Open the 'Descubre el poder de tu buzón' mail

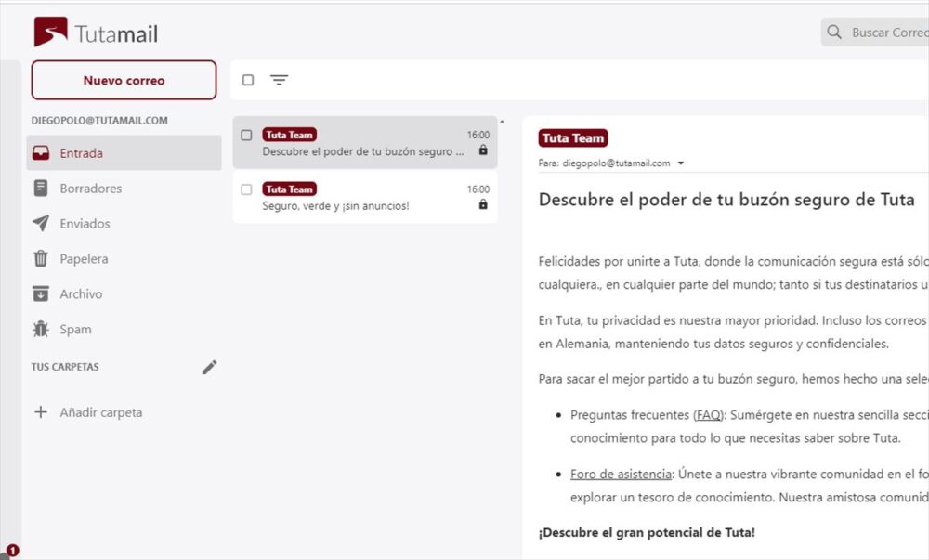[x=365, y=143]
